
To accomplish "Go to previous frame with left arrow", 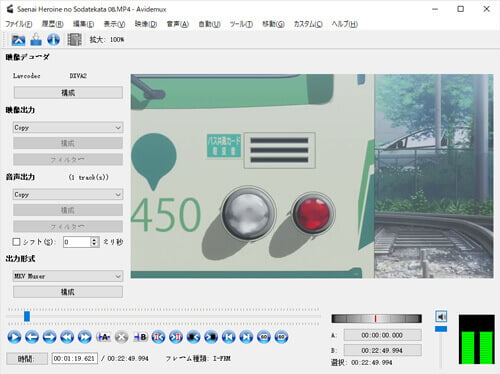I will (32, 337).
